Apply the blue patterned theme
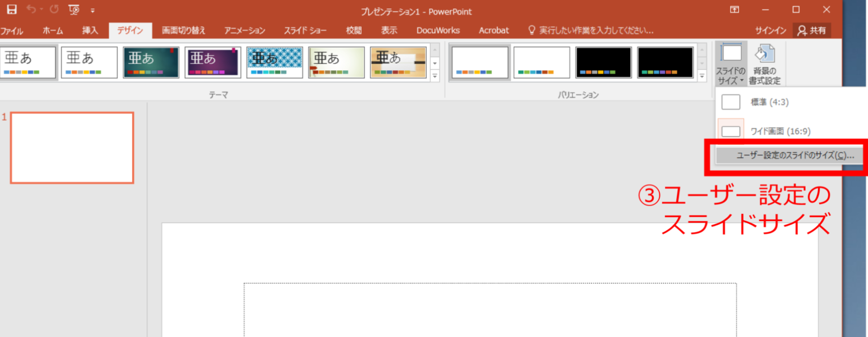Viewport: 868px width, 337px height. point(274,62)
